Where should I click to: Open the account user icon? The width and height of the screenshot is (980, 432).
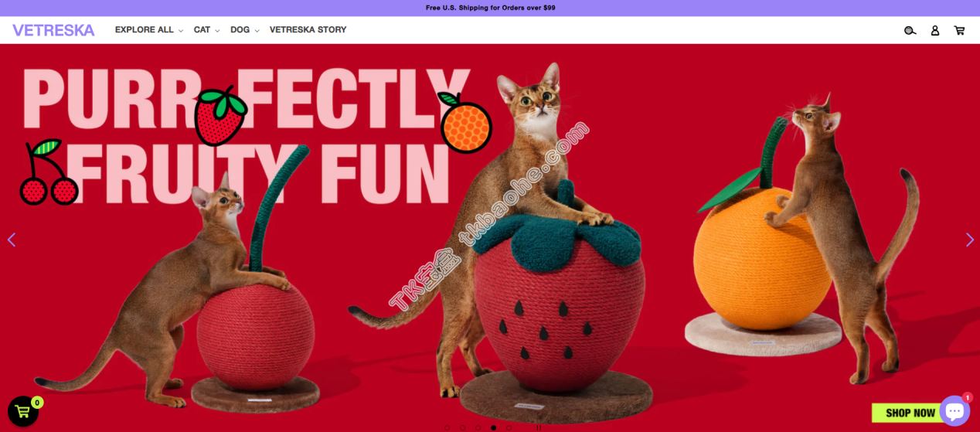tap(935, 30)
